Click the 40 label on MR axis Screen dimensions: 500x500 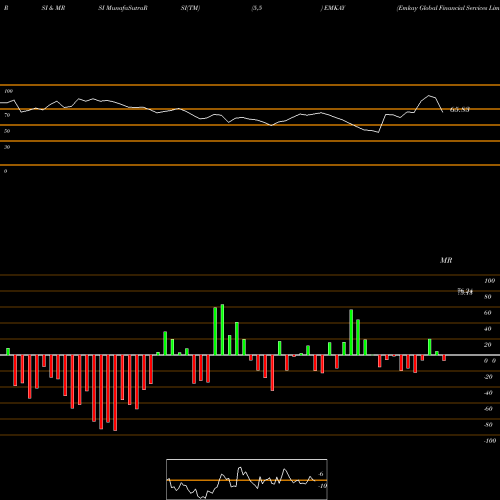[x=488, y=329]
